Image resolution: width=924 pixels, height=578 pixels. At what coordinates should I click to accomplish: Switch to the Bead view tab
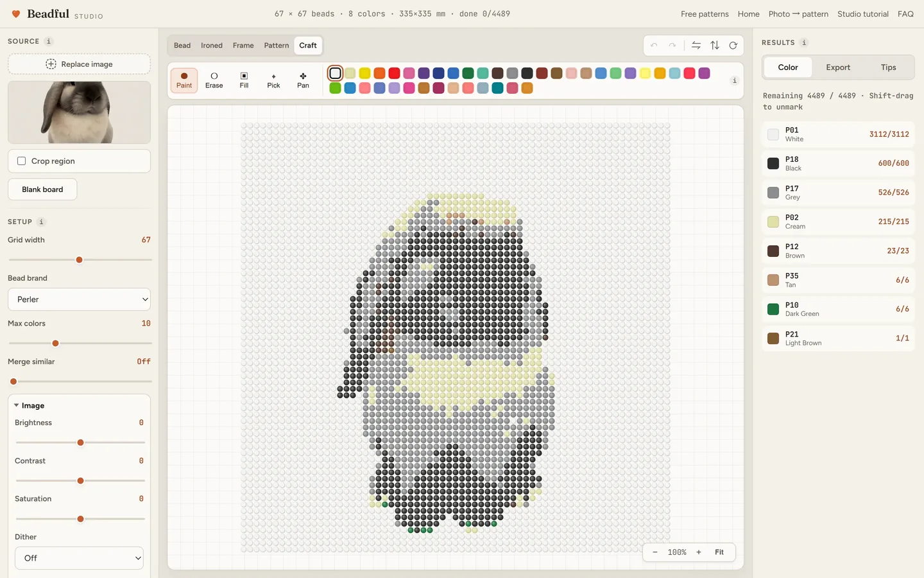pos(182,46)
